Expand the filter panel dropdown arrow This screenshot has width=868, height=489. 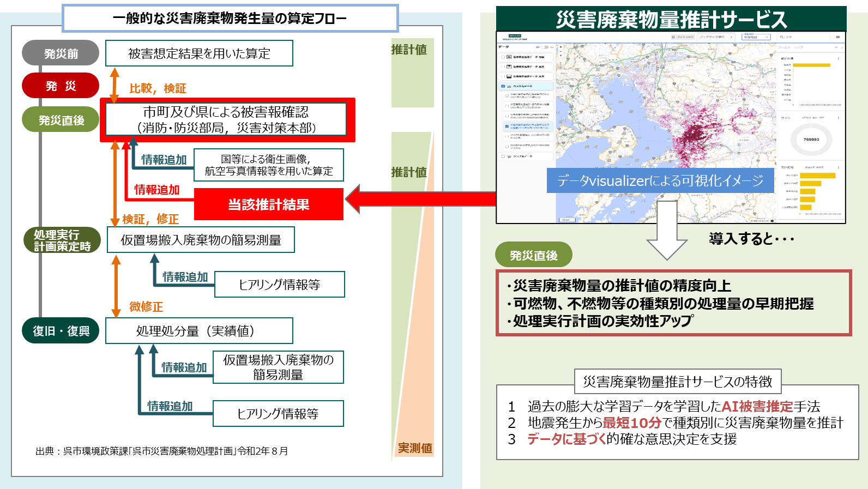click(836, 48)
